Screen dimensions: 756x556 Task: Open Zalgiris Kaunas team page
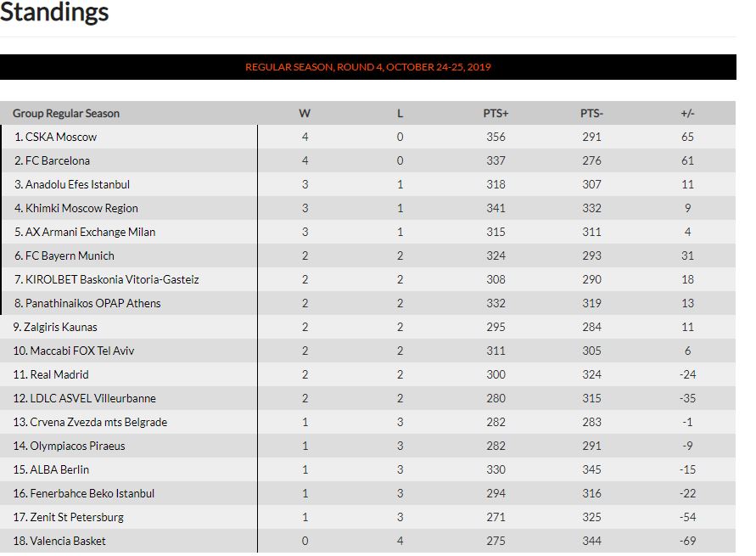pyautogui.click(x=60, y=327)
